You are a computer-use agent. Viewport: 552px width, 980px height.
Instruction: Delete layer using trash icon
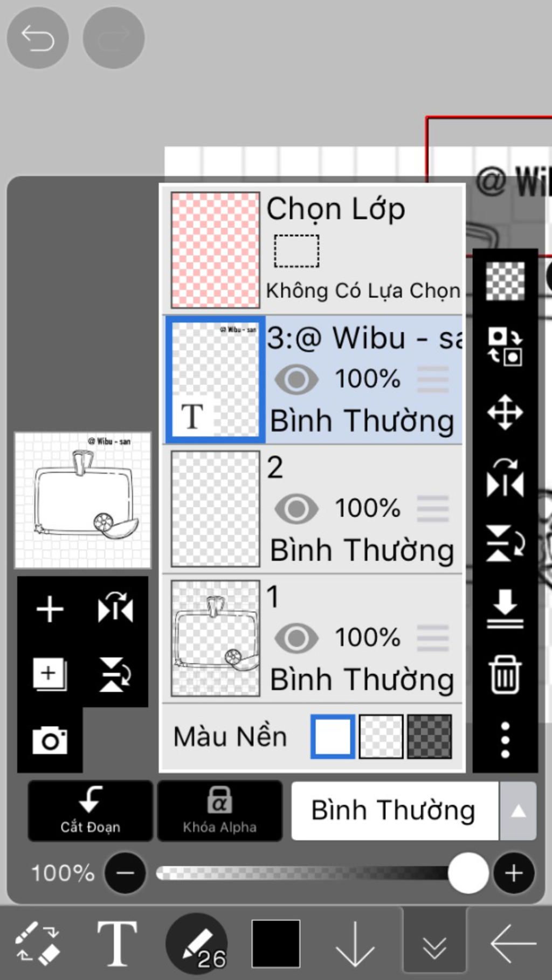coord(505,674)
